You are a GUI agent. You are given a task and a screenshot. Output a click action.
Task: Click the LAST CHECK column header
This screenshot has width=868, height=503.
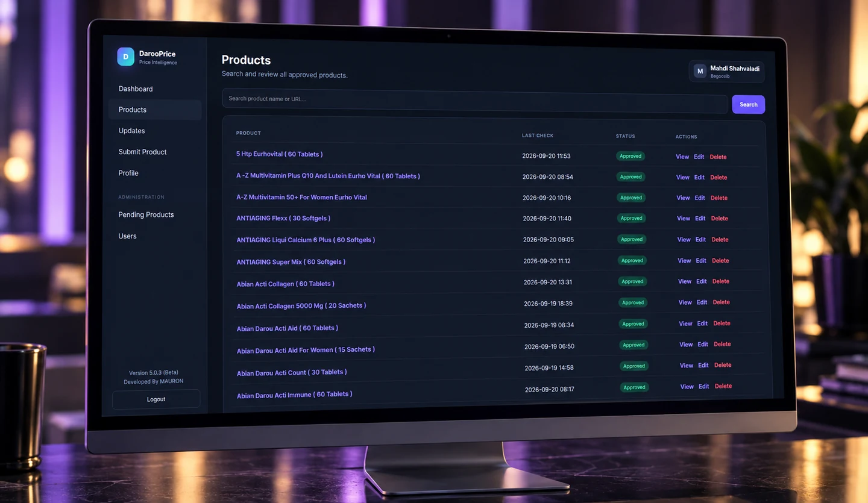click(x=538, y=136)
